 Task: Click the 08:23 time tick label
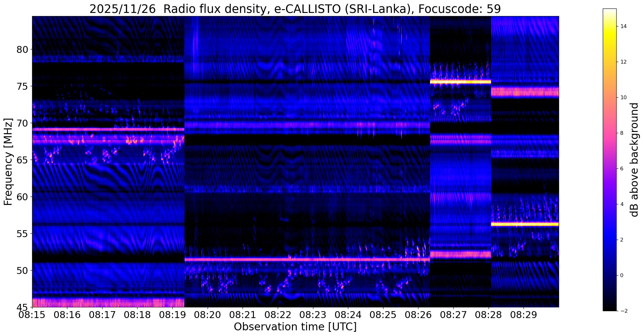pos(313,315)
